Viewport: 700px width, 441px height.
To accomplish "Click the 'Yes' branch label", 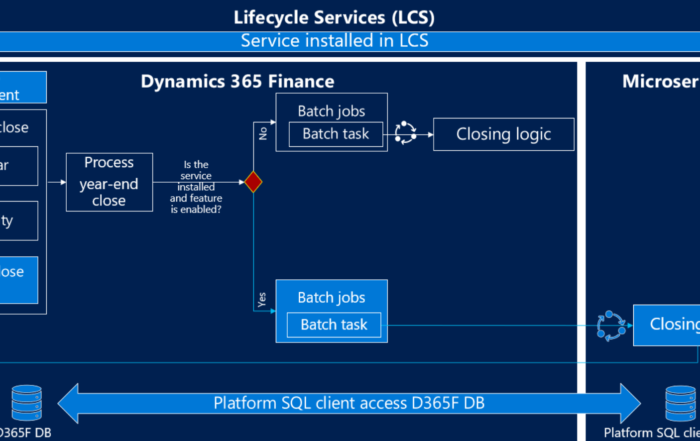I will [x=262, y=300].
